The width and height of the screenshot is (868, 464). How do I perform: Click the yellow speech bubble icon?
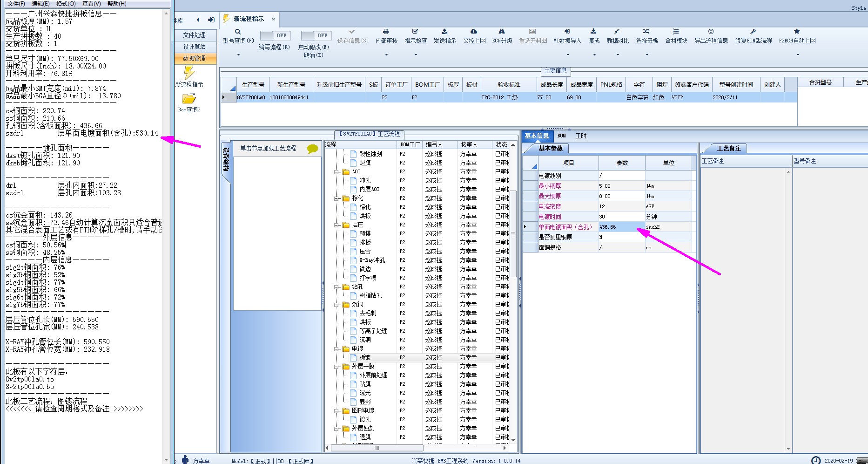pyautogui.click(x=313, y=149)
